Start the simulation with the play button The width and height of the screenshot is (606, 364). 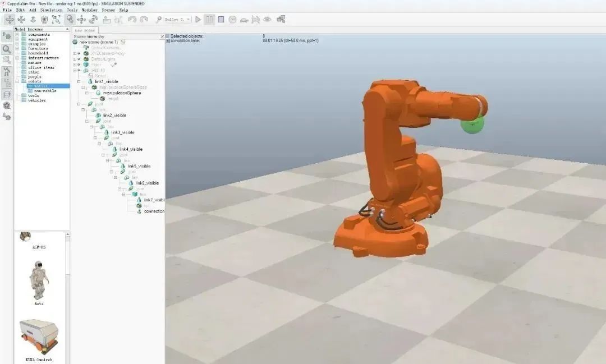point(198,19)
